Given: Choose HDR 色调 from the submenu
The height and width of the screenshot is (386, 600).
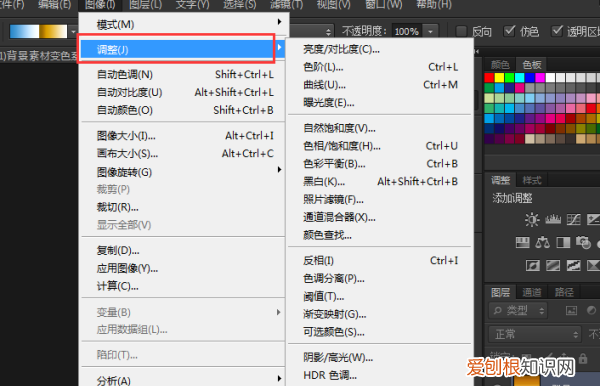Looking at the screenshot, I should point(380,375).
